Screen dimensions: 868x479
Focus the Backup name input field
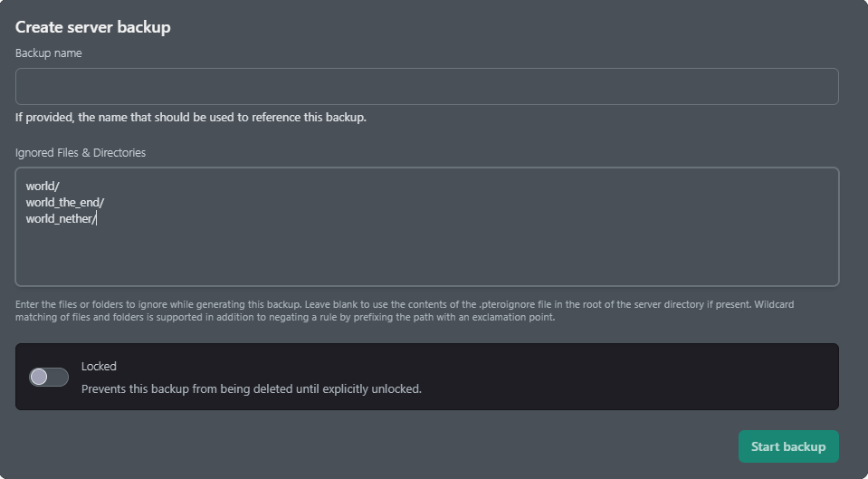pos(427,86)
